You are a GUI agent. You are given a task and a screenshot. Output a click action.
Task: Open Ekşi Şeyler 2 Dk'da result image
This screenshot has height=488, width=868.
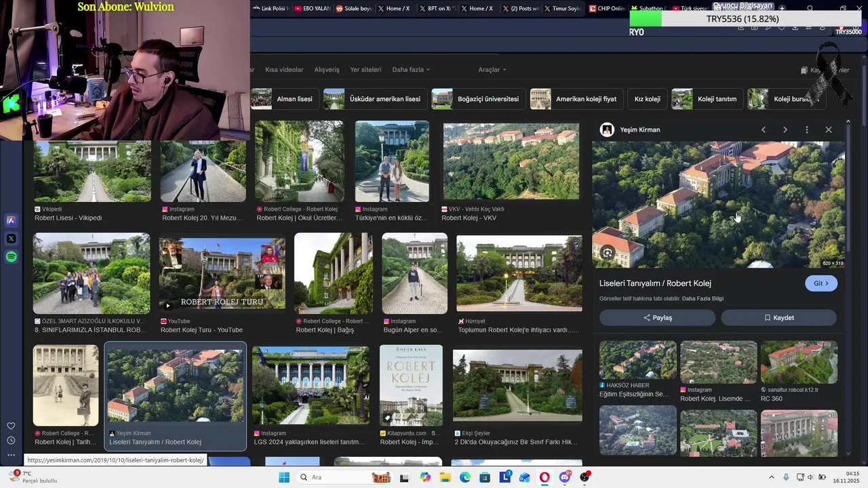tap(517, 386)
